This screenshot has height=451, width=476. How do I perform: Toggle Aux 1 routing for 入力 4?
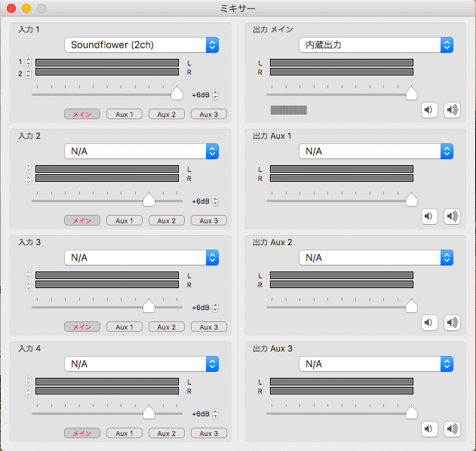[124, 433]
